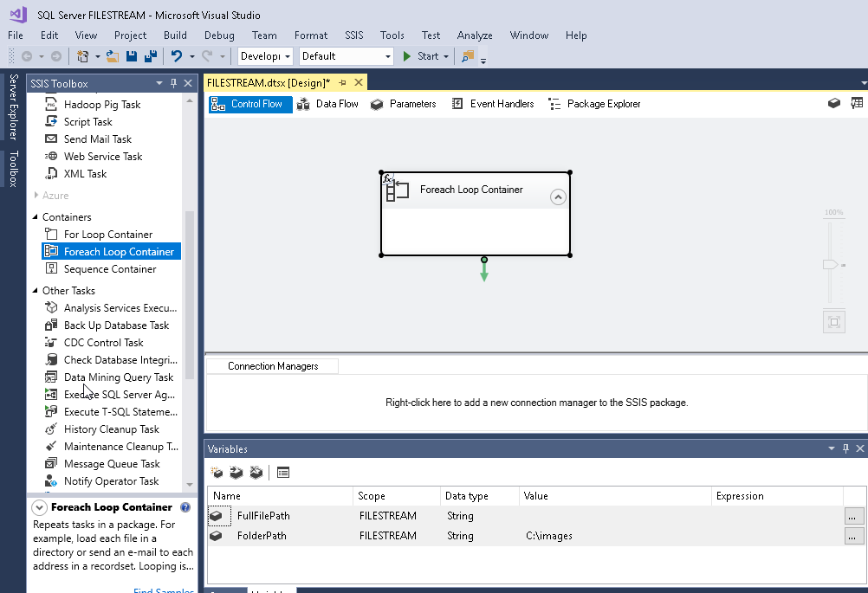Screen dimensions: 868x593
Task: Toggle auto-hide pin on Variables panel
Action: pyautogui.click(x=846, y=448)
